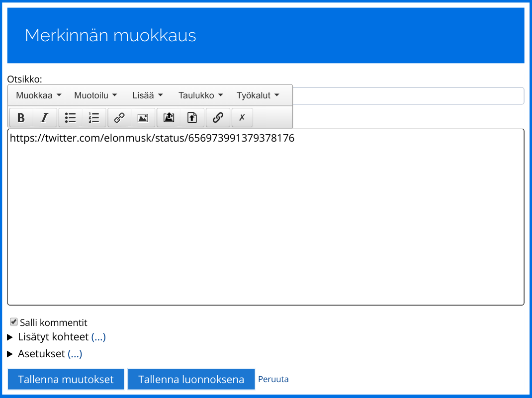
Task: Open the Muokkaa menu
Action: [39, 95]
